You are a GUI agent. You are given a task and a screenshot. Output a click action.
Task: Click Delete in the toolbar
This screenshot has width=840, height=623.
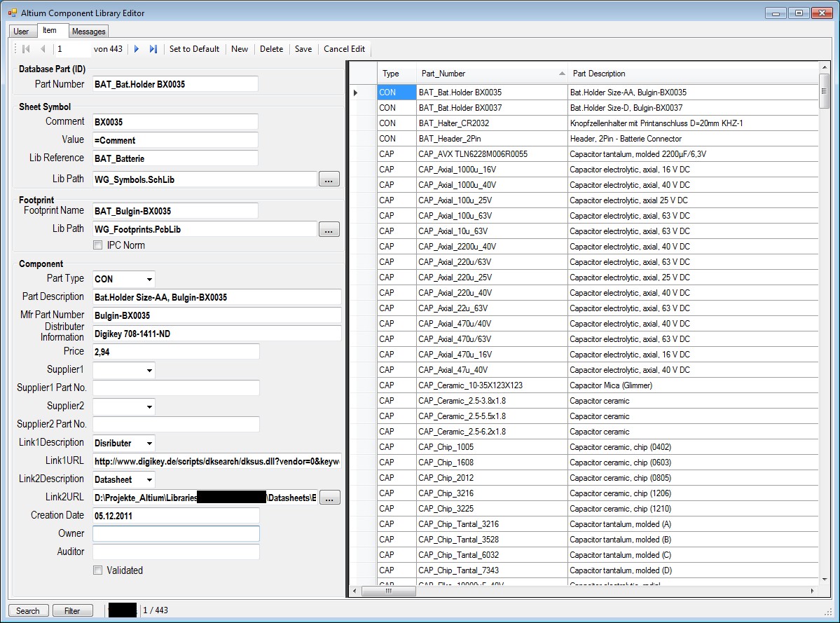271,49
